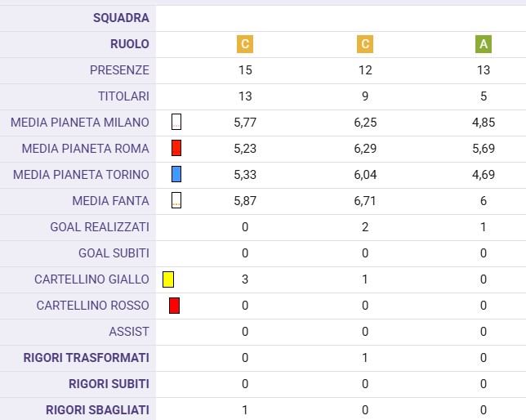Viewport: 526px width, 420px height.
Task: Click the 6,71 Media Fanta value
Action: 365,201
